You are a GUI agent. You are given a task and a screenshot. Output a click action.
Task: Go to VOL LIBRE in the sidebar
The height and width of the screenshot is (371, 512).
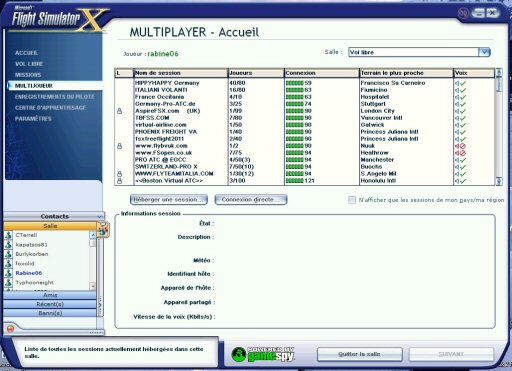(x=29, y=64)
